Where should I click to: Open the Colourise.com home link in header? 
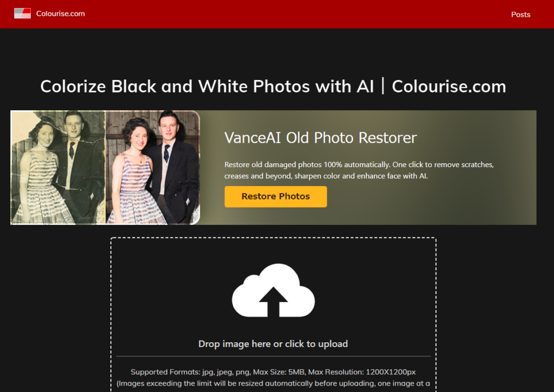(x=61, y=14)
